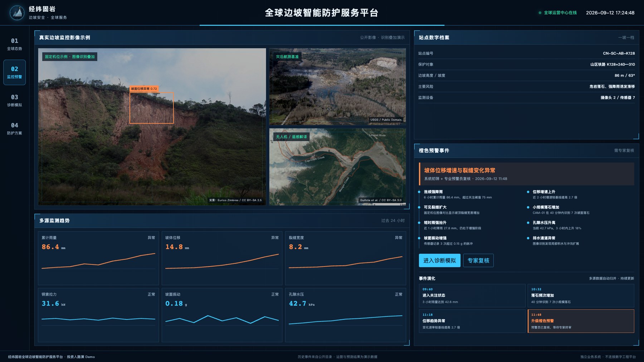The image size is (644, 362).
Task: Click the 经纬固岩 mountain logo icon
Action: coord(17,13)
